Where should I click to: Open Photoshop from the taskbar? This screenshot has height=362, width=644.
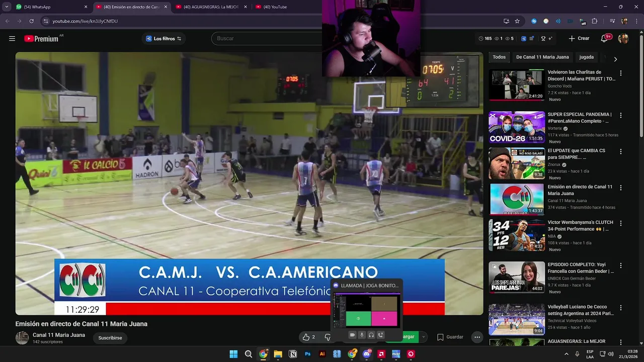coord(308,354)
